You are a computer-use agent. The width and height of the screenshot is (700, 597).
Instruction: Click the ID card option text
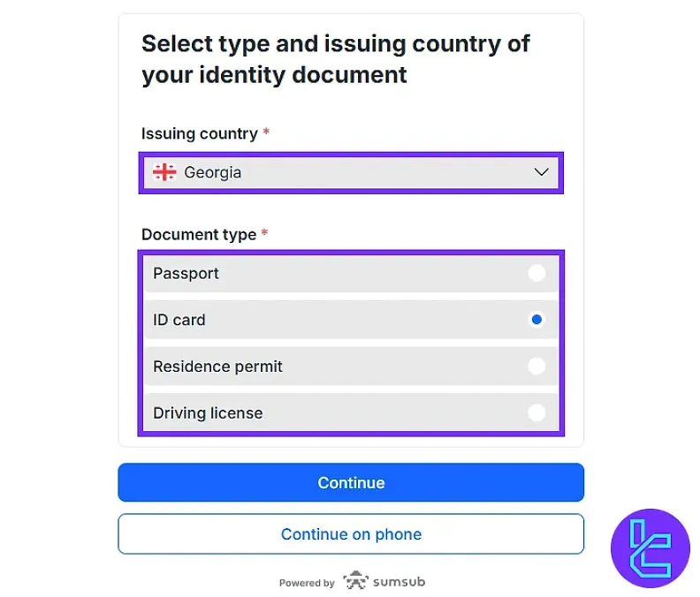[179, 320]
